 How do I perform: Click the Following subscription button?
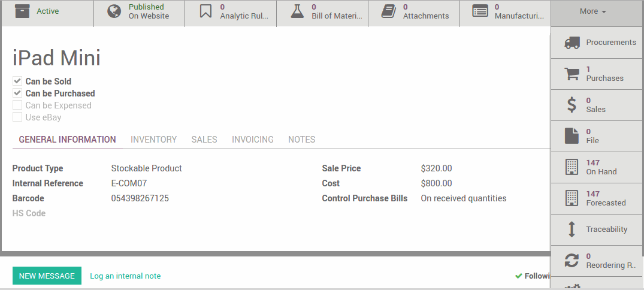(533, 276)
